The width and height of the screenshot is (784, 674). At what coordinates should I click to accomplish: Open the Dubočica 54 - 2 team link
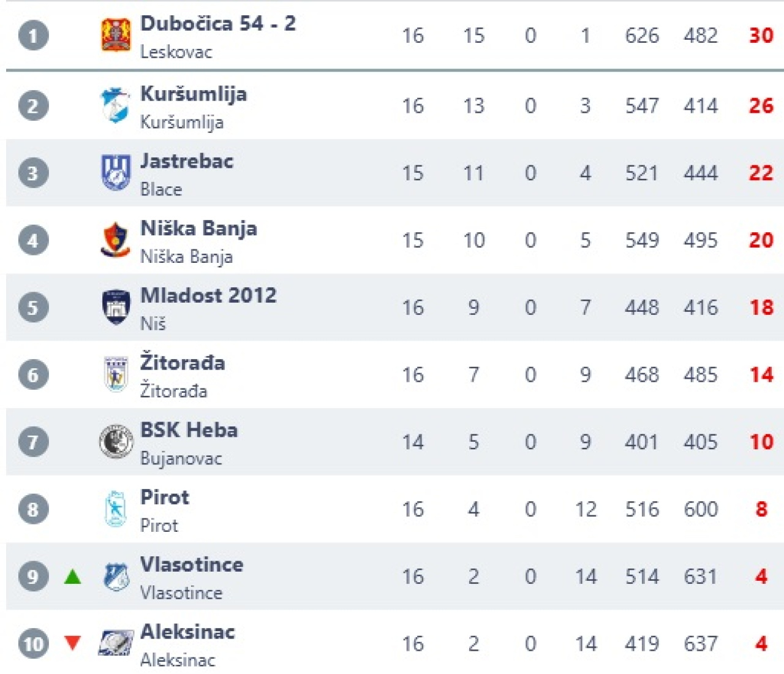coord(217,23)
